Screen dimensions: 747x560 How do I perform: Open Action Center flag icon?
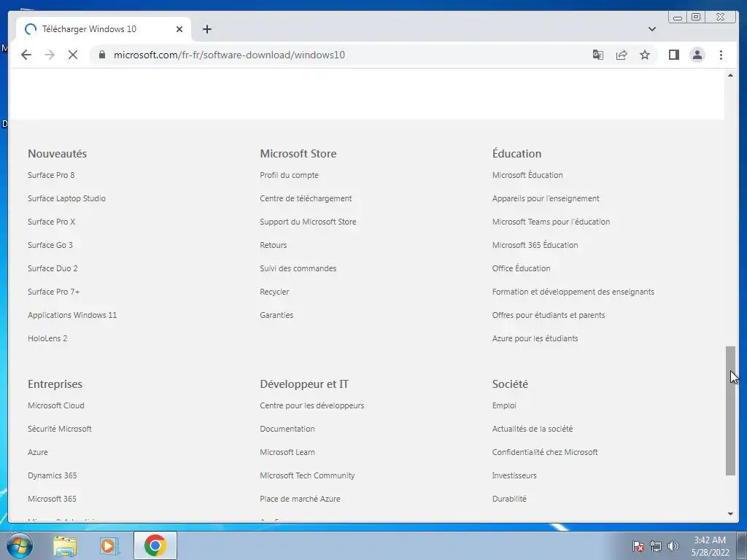tap(638, 546)
